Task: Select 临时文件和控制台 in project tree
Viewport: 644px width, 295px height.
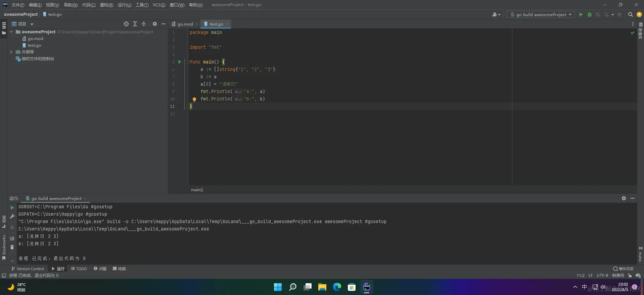Action: click(38, 59)
